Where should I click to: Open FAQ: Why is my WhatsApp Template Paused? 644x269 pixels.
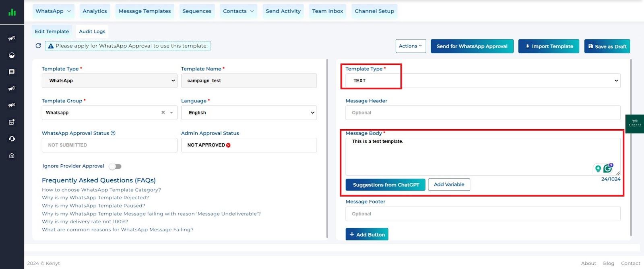[94, 206]
